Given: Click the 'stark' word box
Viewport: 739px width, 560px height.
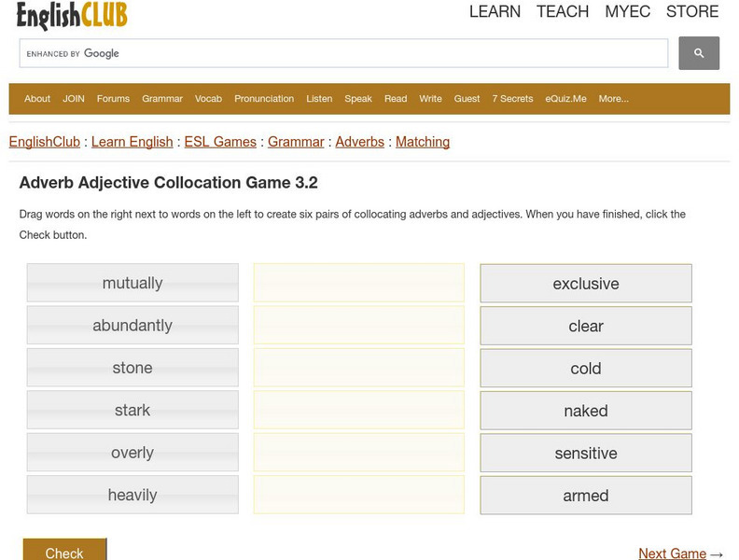Looking at the screenshot, I should 132,410.
